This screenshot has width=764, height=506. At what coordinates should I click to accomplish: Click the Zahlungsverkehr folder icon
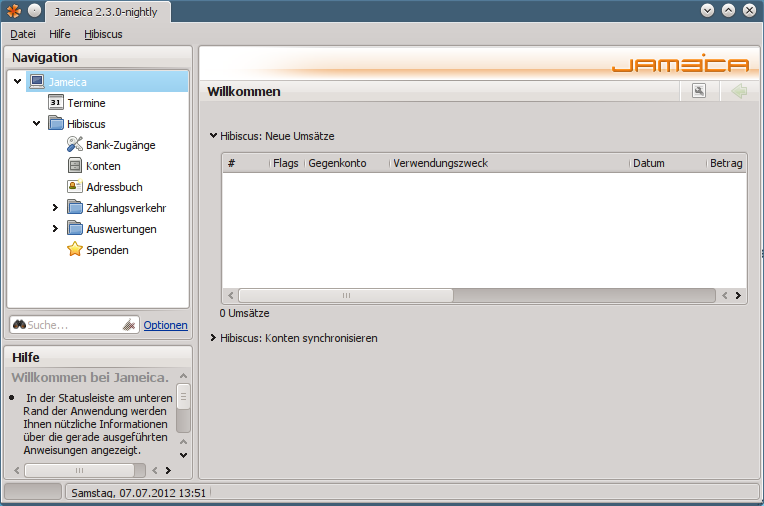pos(75,207)
